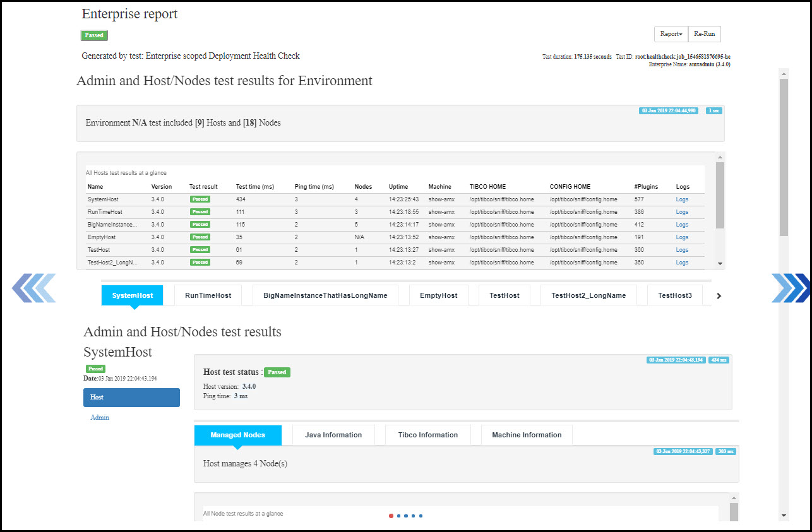The image size is (812, 532).
Task: Click the right double-chevron next arrow
Action: (790, 288)
